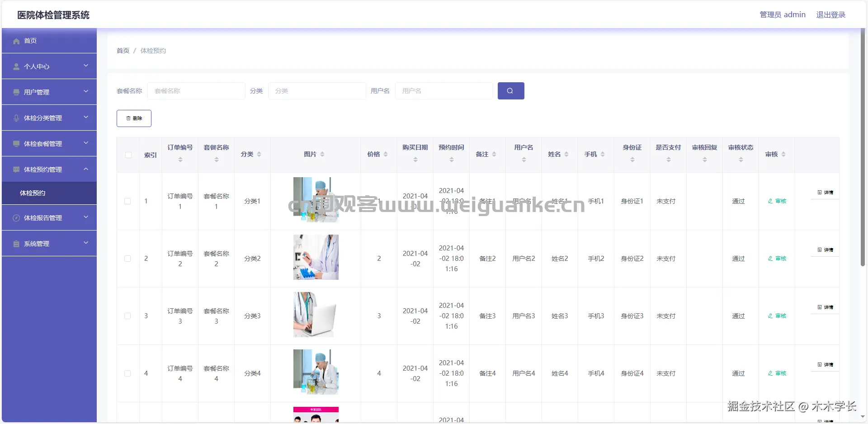
Task: Click the icon beside 体检预约管理
Action: coord(16,170)
